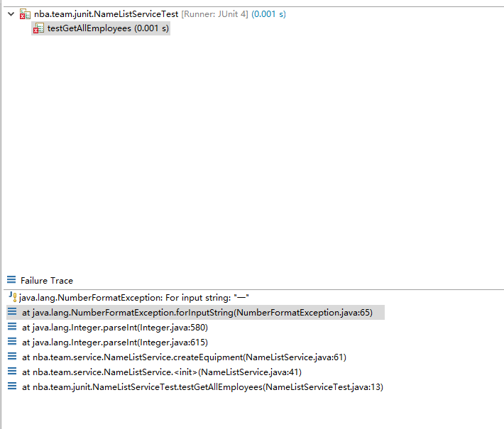Image resolution: width=504 pixels, height=429 pixels.
Task: Click the failed test icon beside testGetAllEmployees
Action: (38, 28)
